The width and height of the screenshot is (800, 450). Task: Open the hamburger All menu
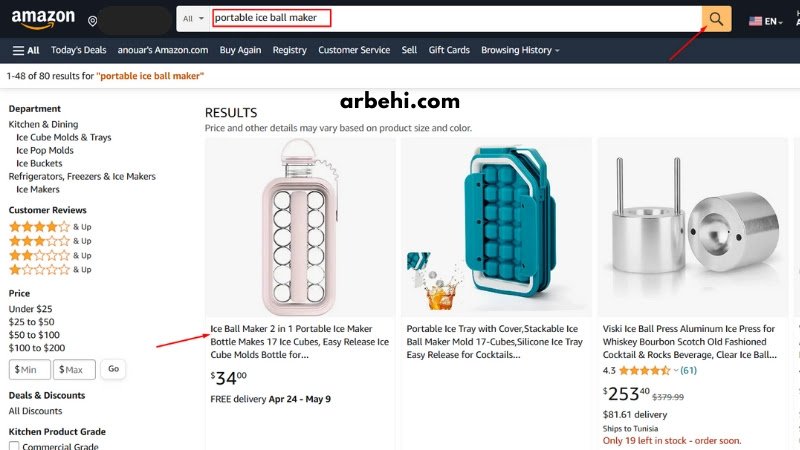tap(26, 50)
